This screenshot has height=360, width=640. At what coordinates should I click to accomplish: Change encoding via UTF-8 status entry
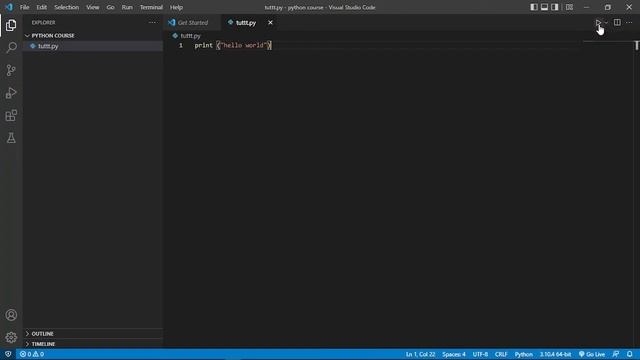pyautogui.click(x=480, y=354)
